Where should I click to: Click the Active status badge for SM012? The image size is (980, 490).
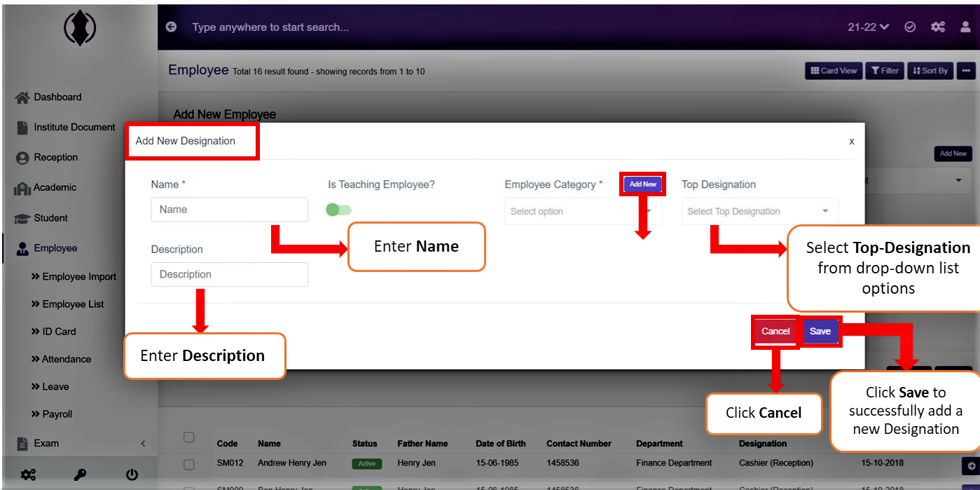pos(367,463)
